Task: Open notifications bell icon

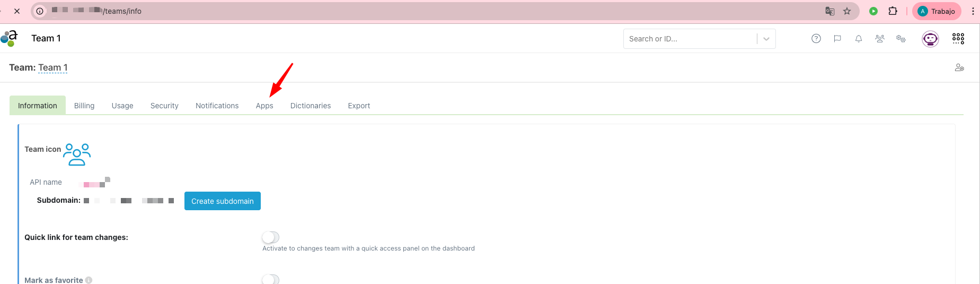Action: tap(859, 39)
